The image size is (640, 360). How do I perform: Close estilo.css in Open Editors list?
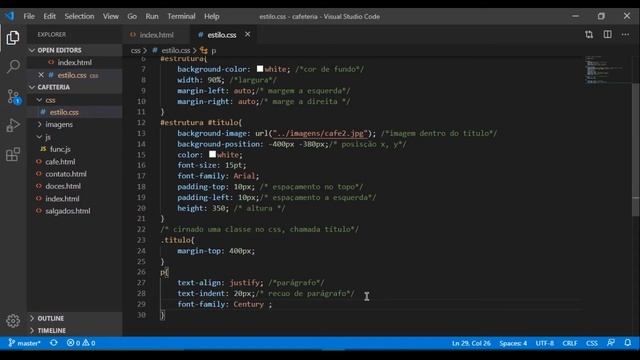point(41,75)
